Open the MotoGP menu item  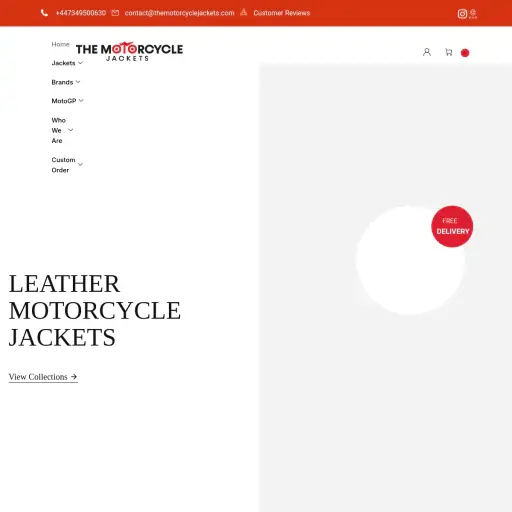(x=64, y=101)
